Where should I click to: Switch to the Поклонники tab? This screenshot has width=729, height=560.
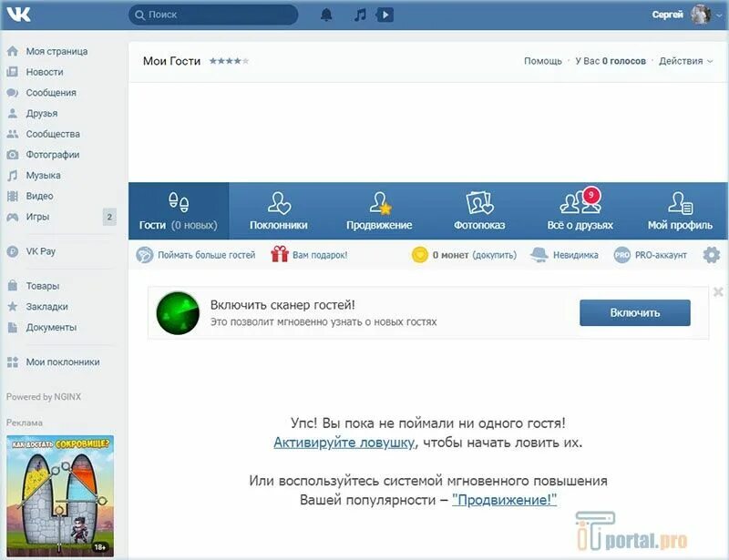[279, 211]
